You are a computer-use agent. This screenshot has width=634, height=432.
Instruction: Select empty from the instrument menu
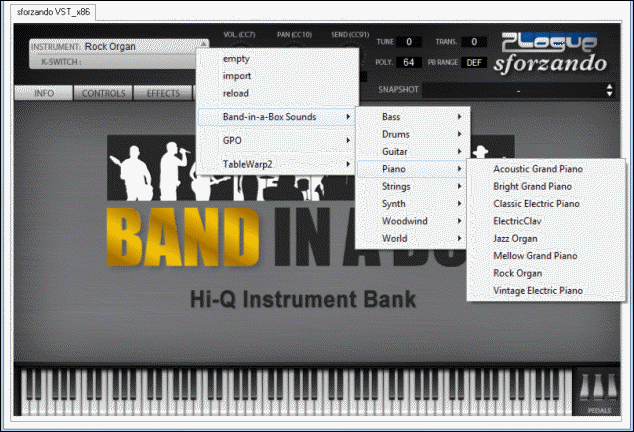pos(277,59)
